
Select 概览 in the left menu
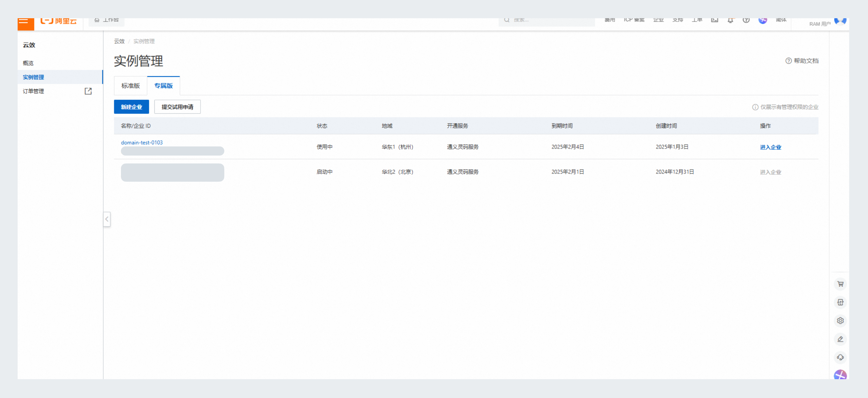click(x=28, y=63)
